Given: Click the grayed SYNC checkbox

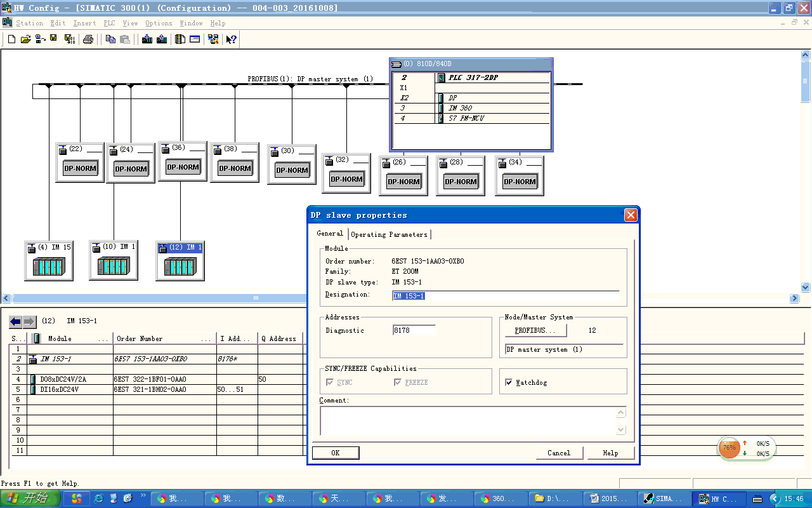Looking at the screenshot, I should coord(329,382).
